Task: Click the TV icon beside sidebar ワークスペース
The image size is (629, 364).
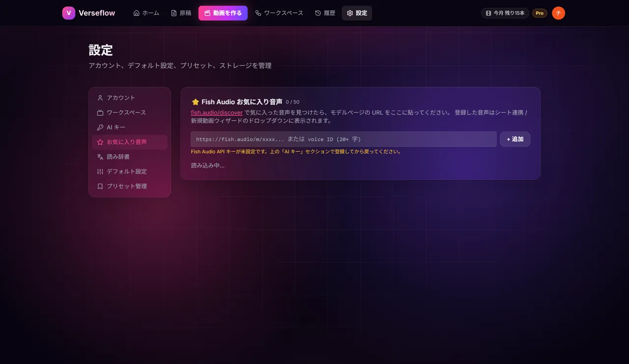Action: pos(100,112)
